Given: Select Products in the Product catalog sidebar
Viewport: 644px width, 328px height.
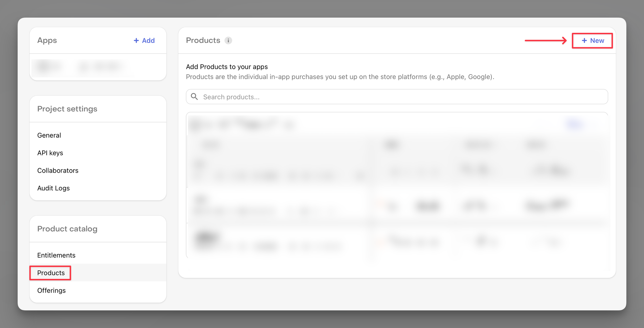Looking at the screenshot, I should tap(51, 273).
